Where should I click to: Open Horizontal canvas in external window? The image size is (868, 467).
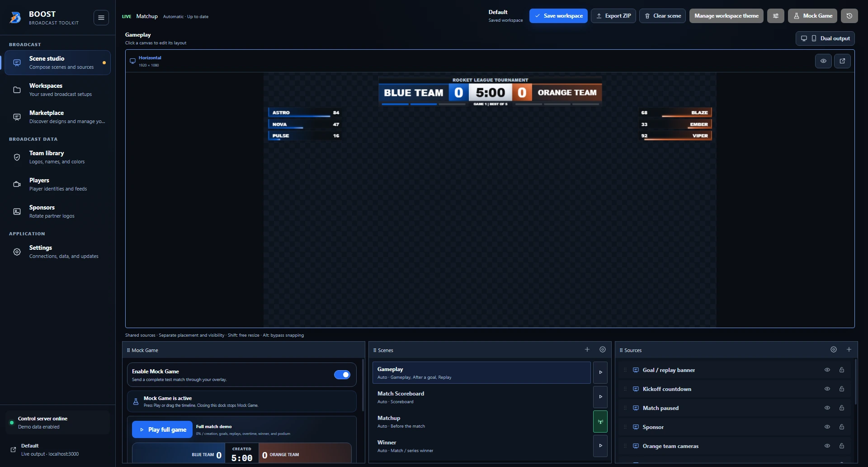(x=842, y=61)
